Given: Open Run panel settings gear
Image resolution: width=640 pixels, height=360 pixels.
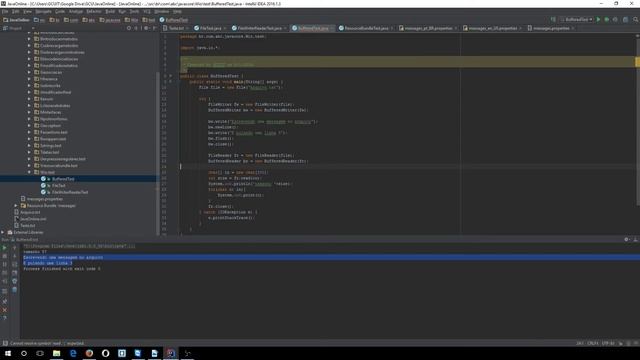Looking at the screenshot, I should tap(627, 240).
